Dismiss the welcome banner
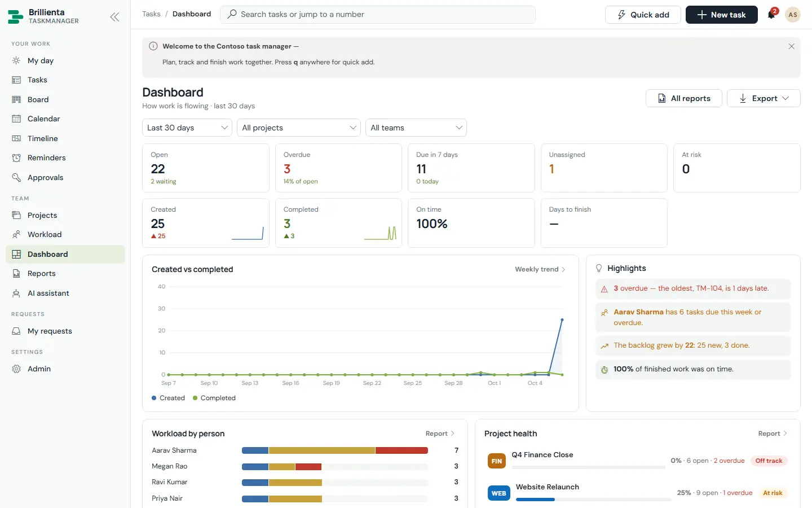The width and height of the screenshot is (812, 508). coord(791,46)
